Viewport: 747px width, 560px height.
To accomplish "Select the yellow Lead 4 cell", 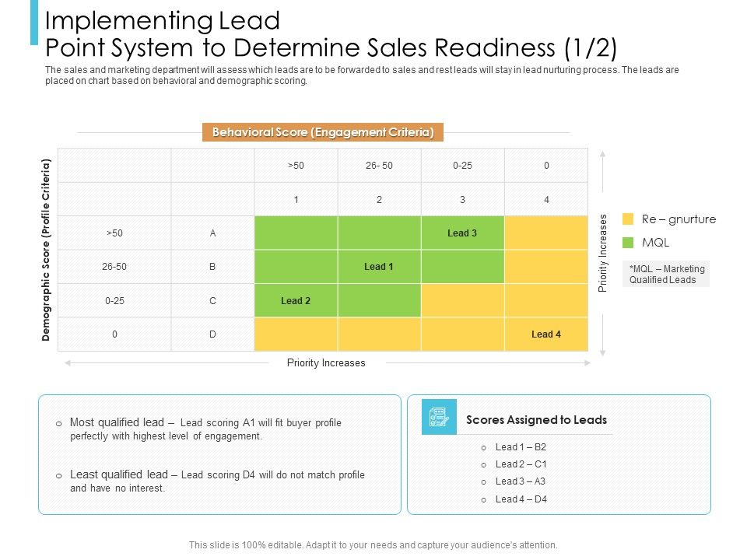I will [x=546, y=334].
